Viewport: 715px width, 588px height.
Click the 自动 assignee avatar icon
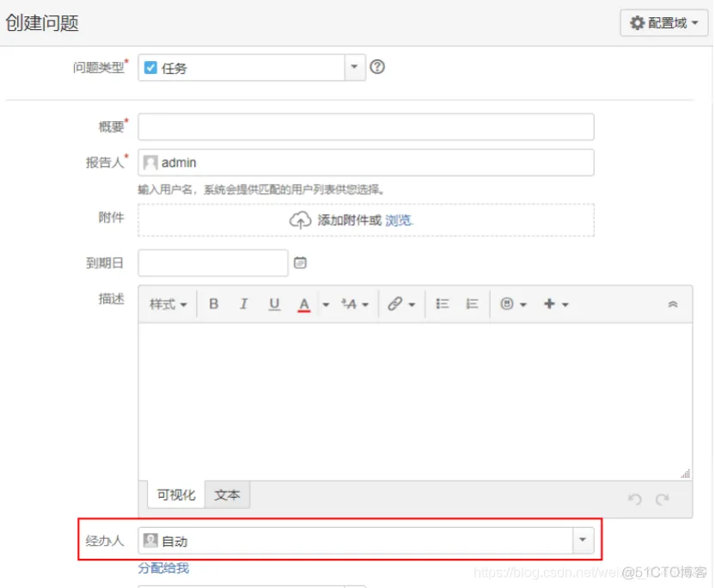[150, 541]
